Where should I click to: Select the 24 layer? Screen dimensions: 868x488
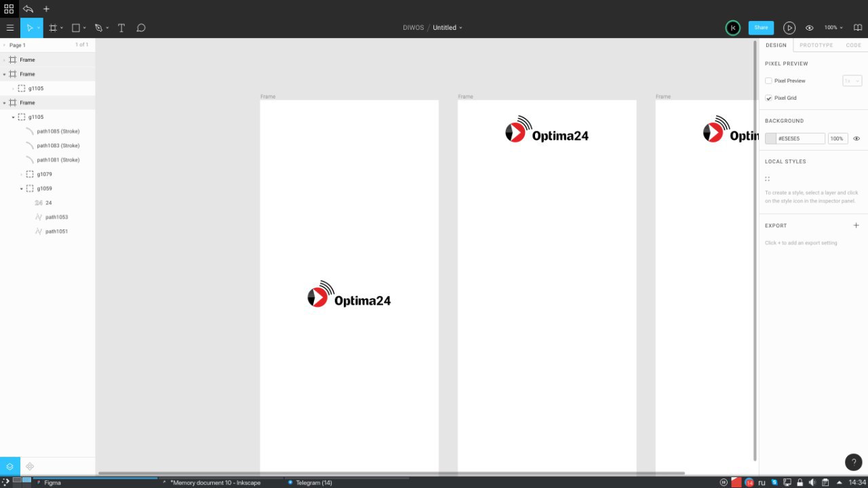(47, 203)
